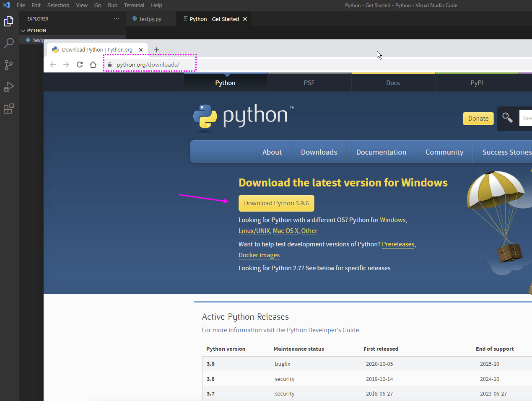
Task: Click the 'bugfix' maintenance status cell
Action: coord(283,364)
